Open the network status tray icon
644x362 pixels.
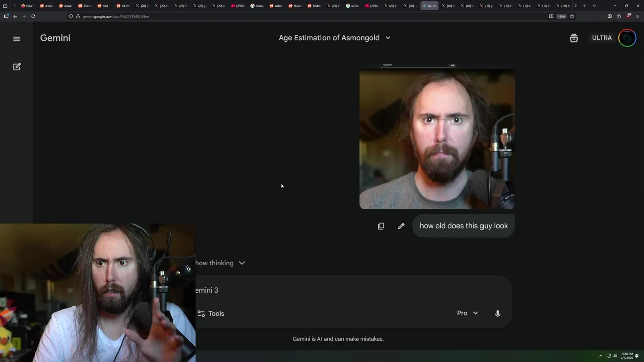point(608,356)
